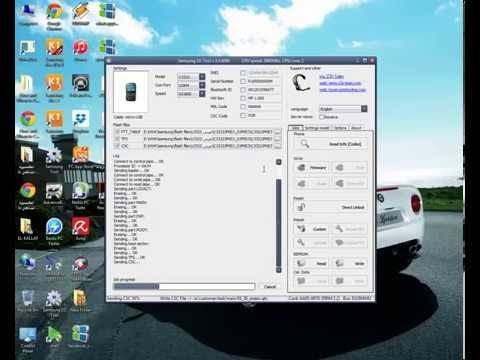Open the Language dropdown

tap(364, 109)
